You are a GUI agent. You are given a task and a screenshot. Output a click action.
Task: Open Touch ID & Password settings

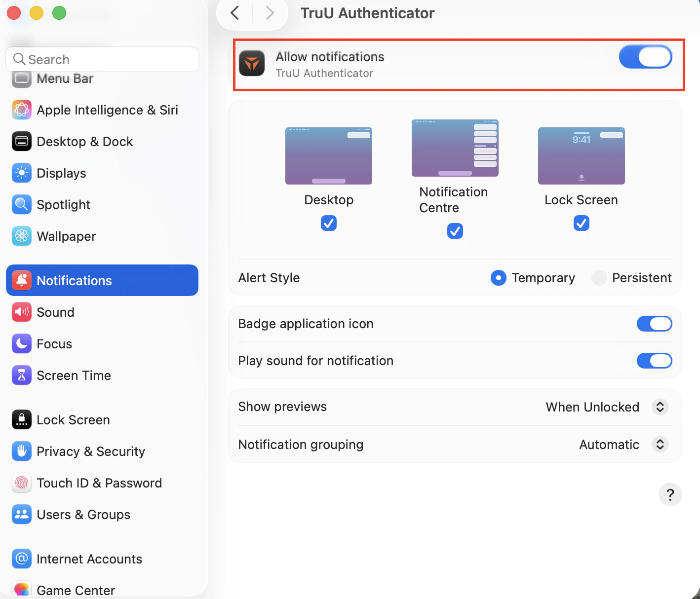(102, 483)
